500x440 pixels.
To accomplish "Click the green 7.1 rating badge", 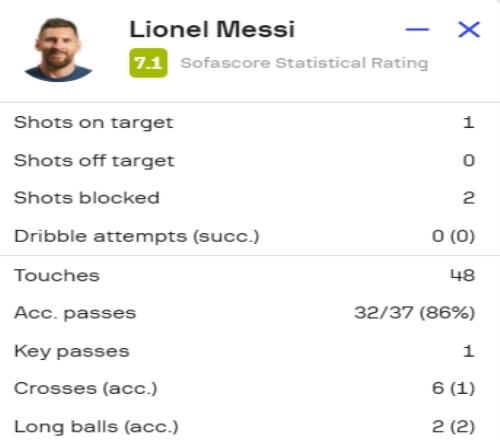I will click(x=148, y=63).
